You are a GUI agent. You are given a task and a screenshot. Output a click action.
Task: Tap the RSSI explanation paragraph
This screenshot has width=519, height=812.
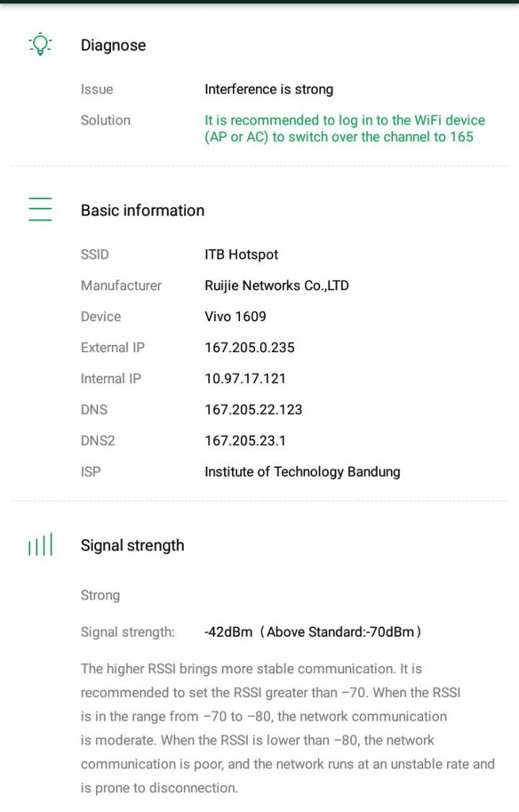[x=287, y=728]
